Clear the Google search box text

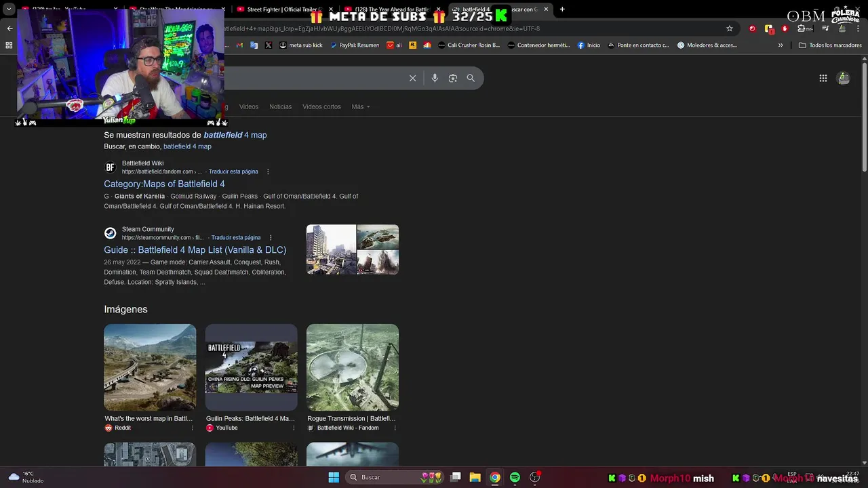412,78
